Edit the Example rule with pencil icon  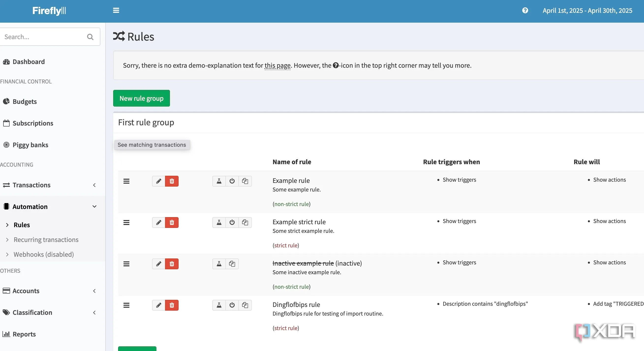pyautogui.click(x=158, y=181)
